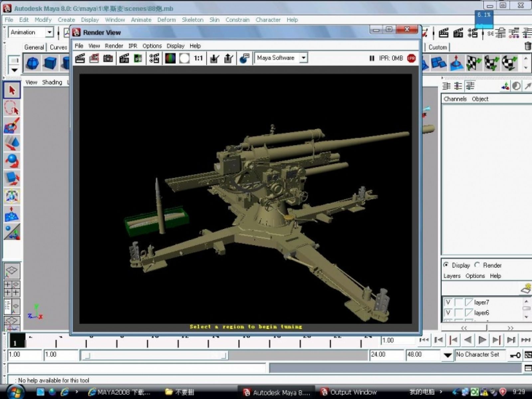Open Render Settings from Render View toolbar

(x=154, y=59)
